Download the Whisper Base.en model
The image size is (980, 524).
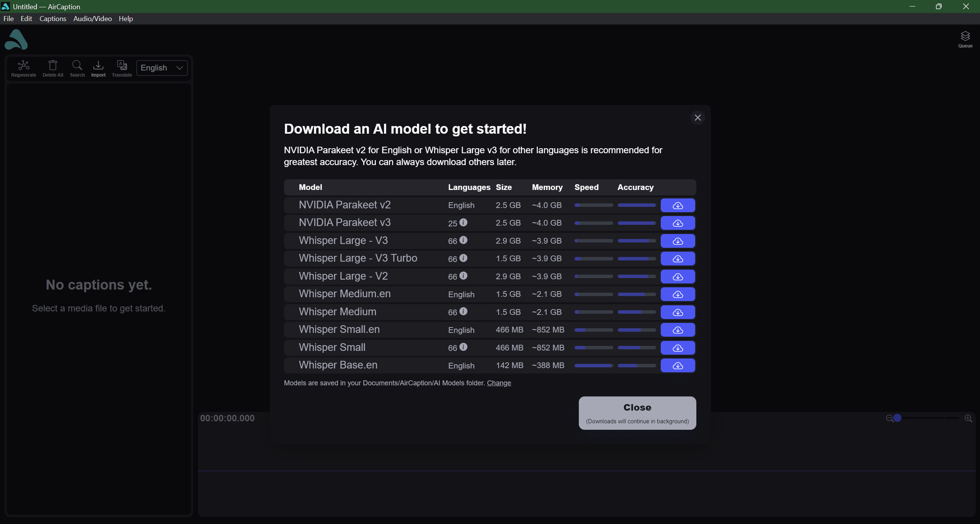pyautogui.click(x=678, y=365)
